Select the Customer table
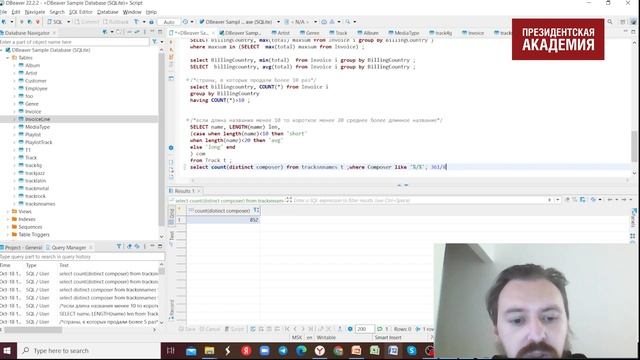Screen dimensions: 640x360 point(36,81)
